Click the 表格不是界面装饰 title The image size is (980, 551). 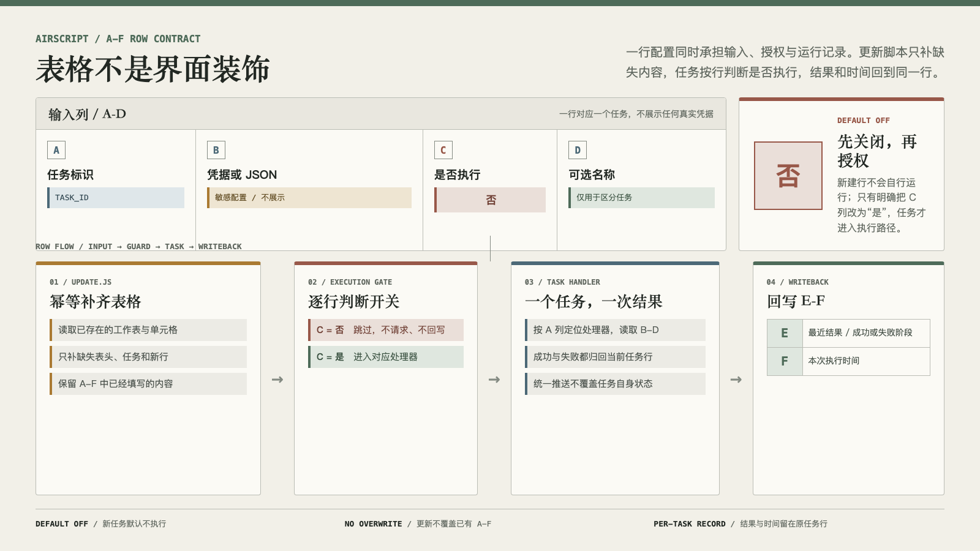click(153, 69)
